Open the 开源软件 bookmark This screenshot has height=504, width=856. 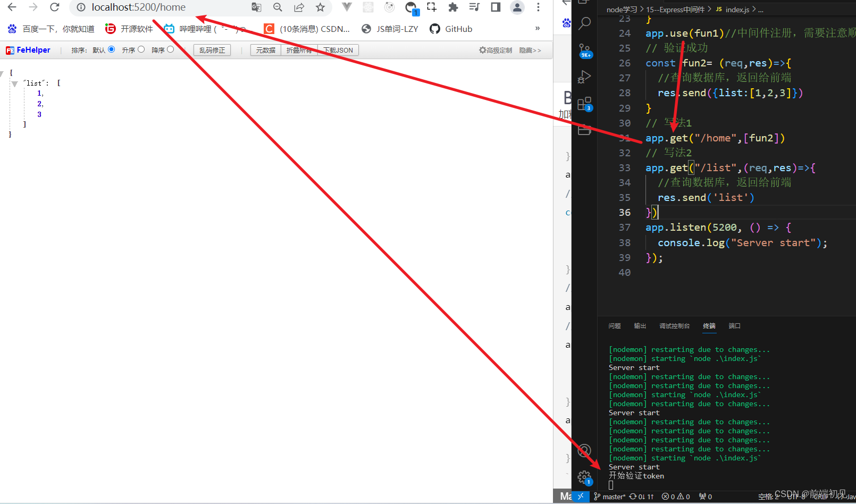[129, 29]
